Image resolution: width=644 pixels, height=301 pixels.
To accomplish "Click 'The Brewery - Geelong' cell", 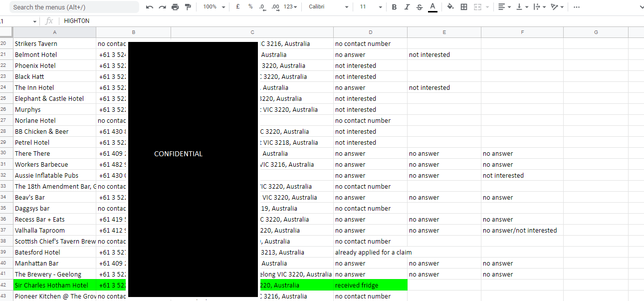I will click(55, 274).
